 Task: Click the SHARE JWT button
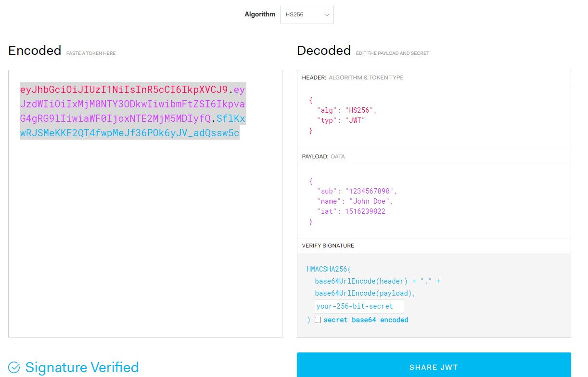click(x=434, y=367)
